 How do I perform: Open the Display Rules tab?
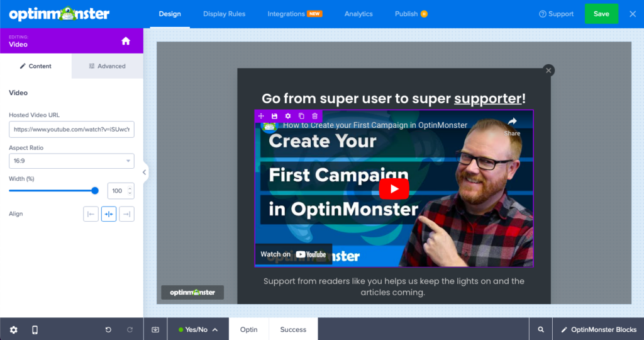point(225,14)
